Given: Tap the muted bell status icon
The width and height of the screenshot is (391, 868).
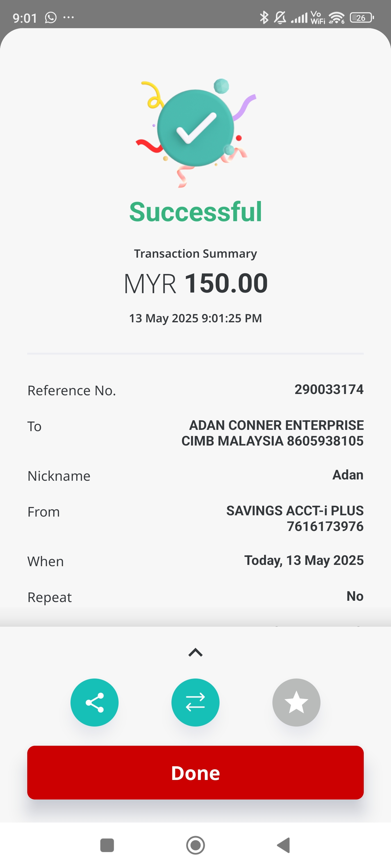Looking at the screenshot, I should (280, 18).
